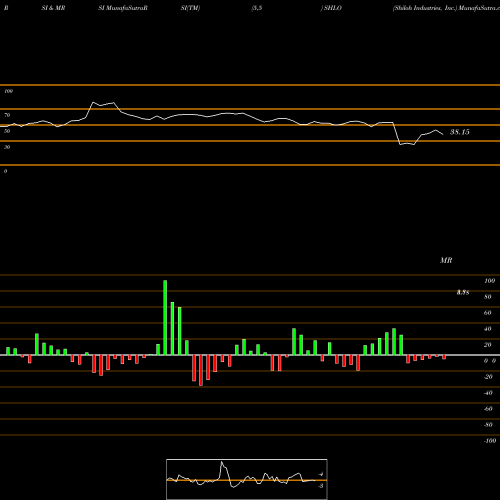Click the longest red MR histogram bar
Screen dimensions: 500x500
point(201,370)
